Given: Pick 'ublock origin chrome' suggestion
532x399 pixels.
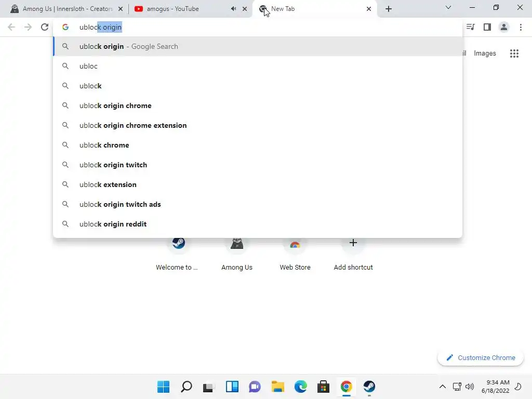Looking at the screenshot, I should [x=258, y=105].
